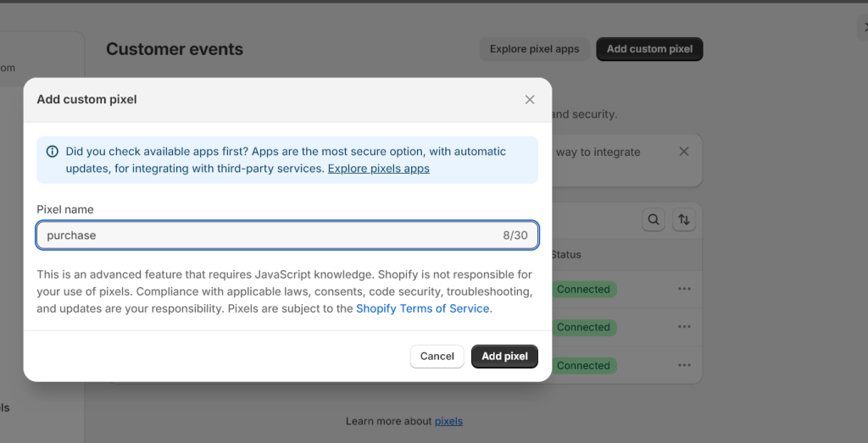Click the info icon in the blue banner
This screenshot has width=868, height=443.
pos(52,152)
